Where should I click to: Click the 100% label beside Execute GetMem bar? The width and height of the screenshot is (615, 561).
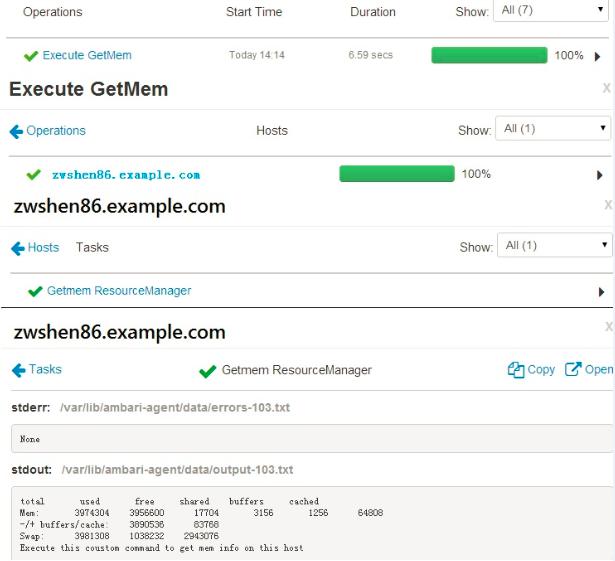pos(569,55)
